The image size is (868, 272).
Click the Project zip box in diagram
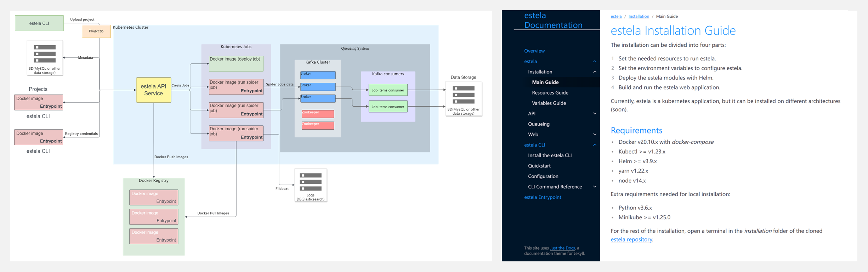[96, 31]
